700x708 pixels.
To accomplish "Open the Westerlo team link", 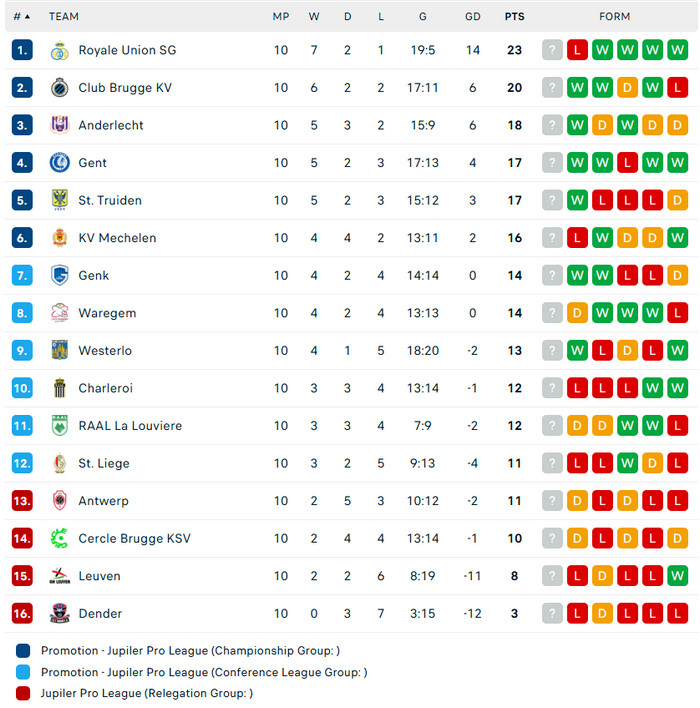I will pos(105,351).
